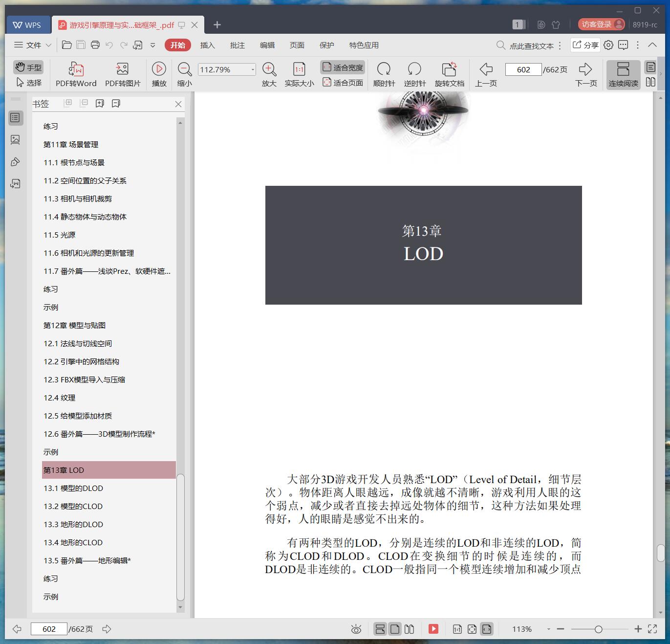Expand the quick access toolbar dropdown

tap(152, 45)
